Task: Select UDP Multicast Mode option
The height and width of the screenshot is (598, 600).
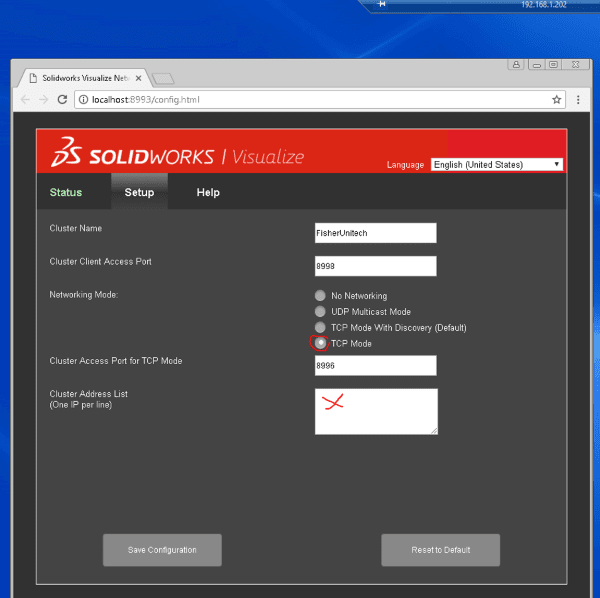Action: [x=320, y=311]
